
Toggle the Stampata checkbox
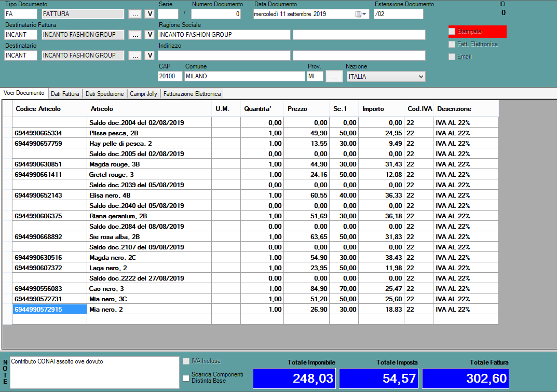[452, 32]
